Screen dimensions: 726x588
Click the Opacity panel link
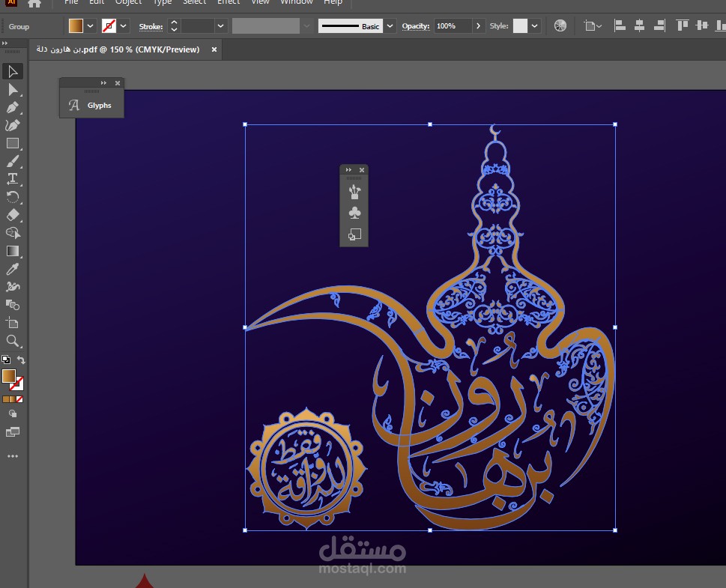point(415,26)
